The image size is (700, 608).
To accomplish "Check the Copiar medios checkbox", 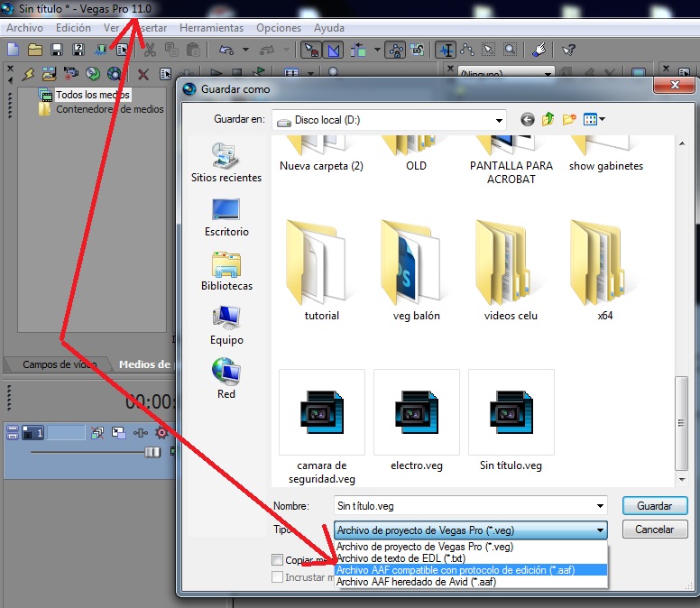I will [277, 559].
